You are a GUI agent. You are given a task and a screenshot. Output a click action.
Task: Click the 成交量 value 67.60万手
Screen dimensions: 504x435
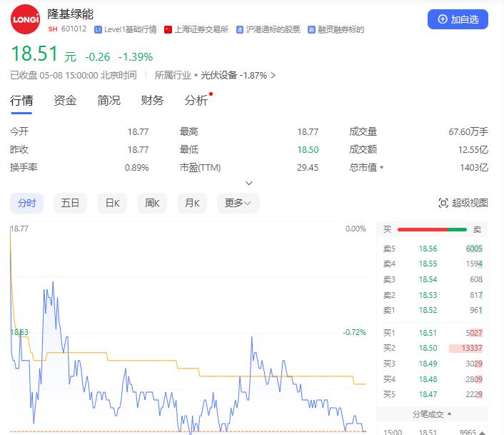click(468, 132)
